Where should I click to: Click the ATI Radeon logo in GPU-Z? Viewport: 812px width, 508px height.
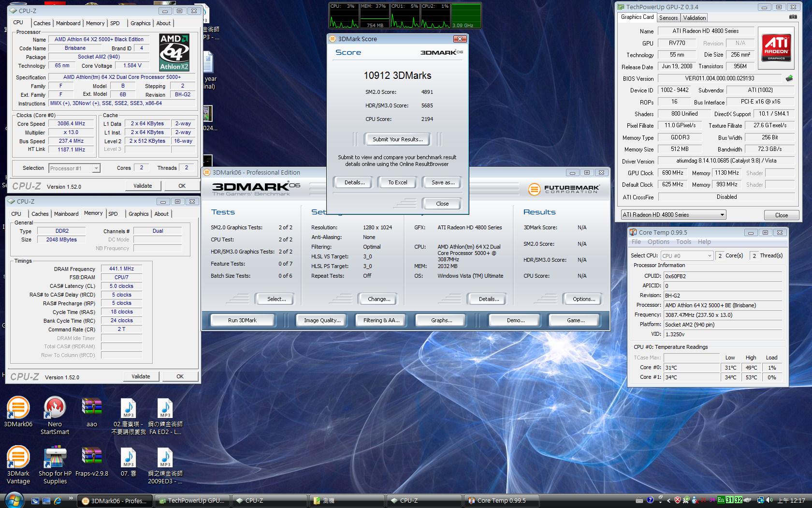tap(776, 47)
